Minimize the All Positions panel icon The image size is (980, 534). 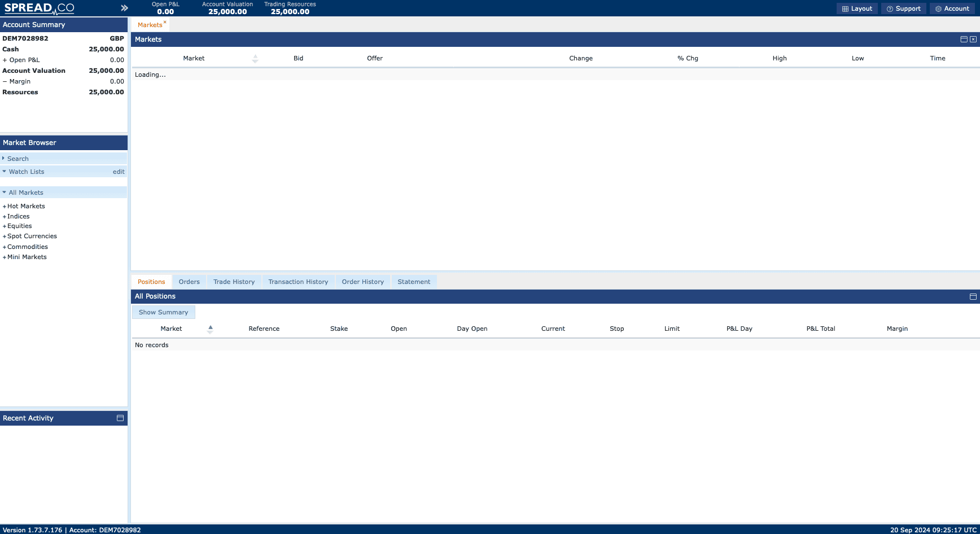click(x=973, y=296)
